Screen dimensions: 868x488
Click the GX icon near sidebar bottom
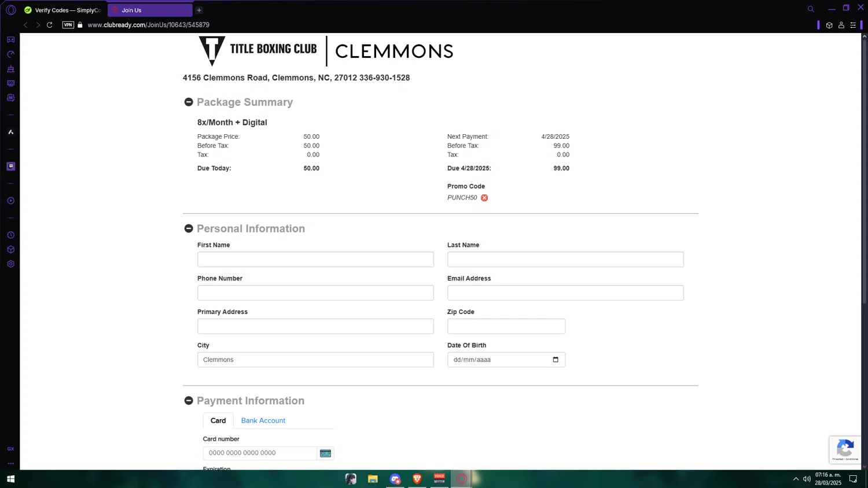coord(10,449)
